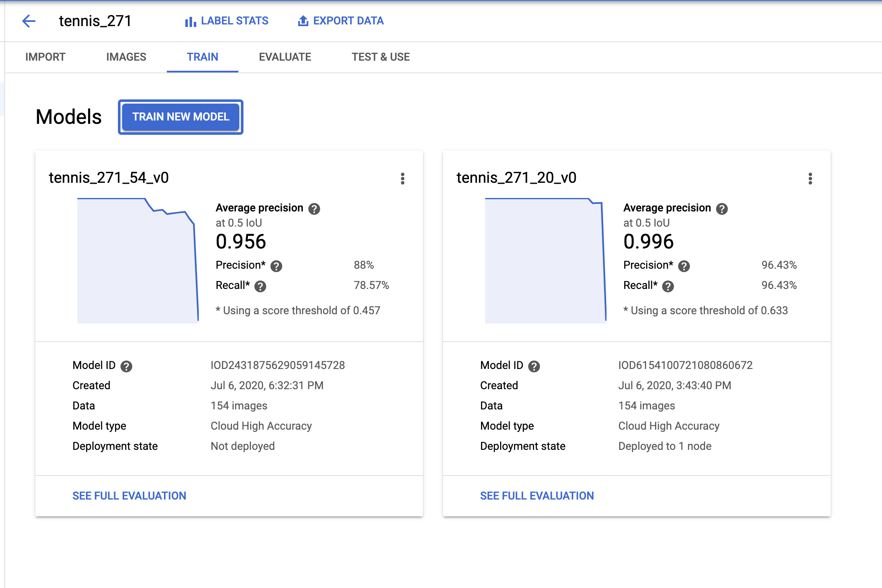Open help for tennis_271_20_v0 Recall
The height and width of the screenshot is (588, 882).
point(668,286)
